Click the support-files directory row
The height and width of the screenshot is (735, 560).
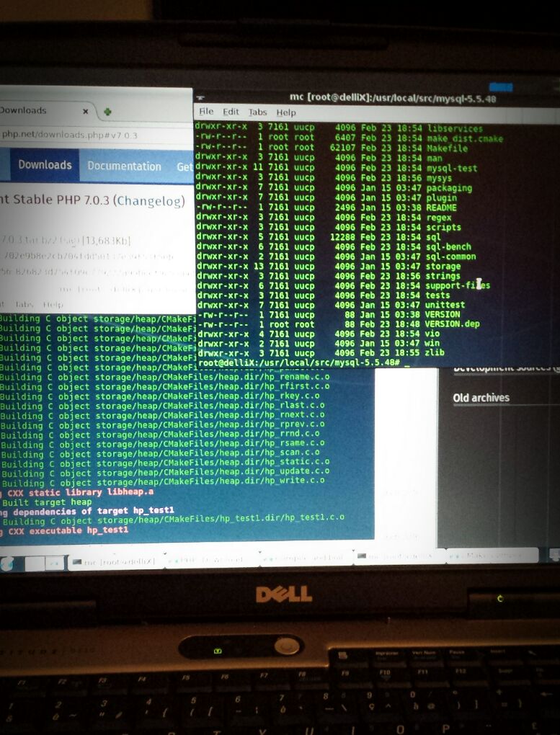(343, 285)
